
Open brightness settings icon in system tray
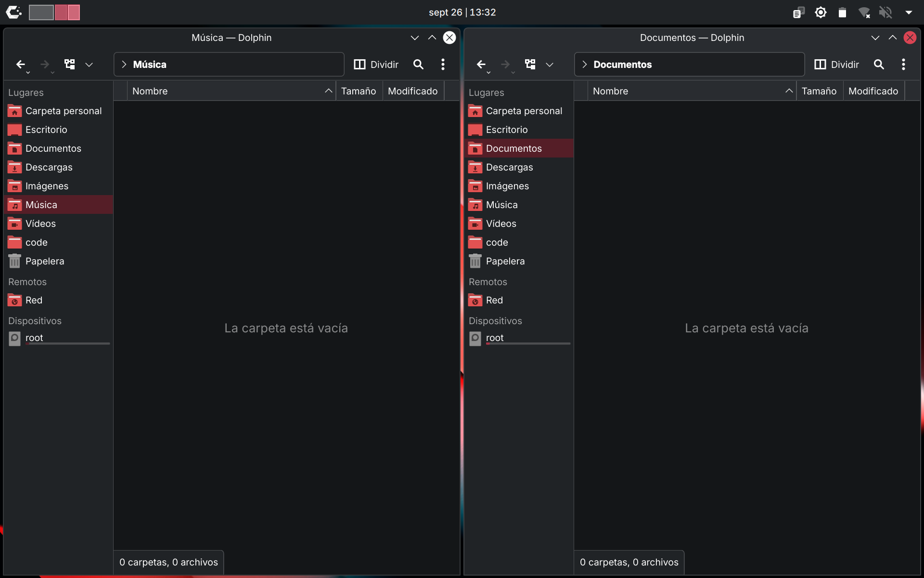click(x=821, y=13)
